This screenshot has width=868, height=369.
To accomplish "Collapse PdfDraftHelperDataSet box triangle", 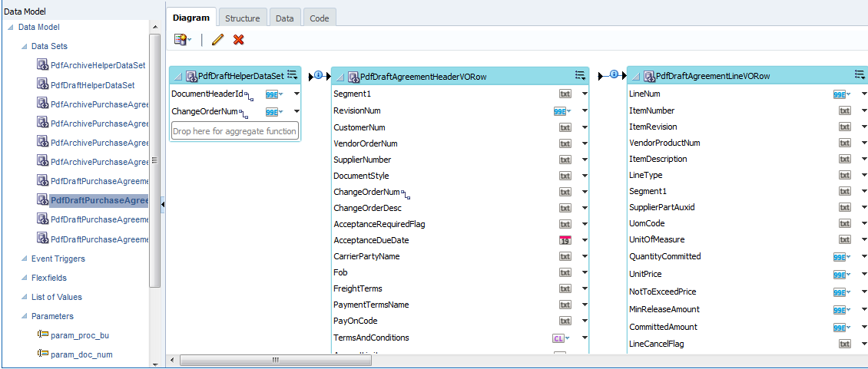I will pos(177,76).
